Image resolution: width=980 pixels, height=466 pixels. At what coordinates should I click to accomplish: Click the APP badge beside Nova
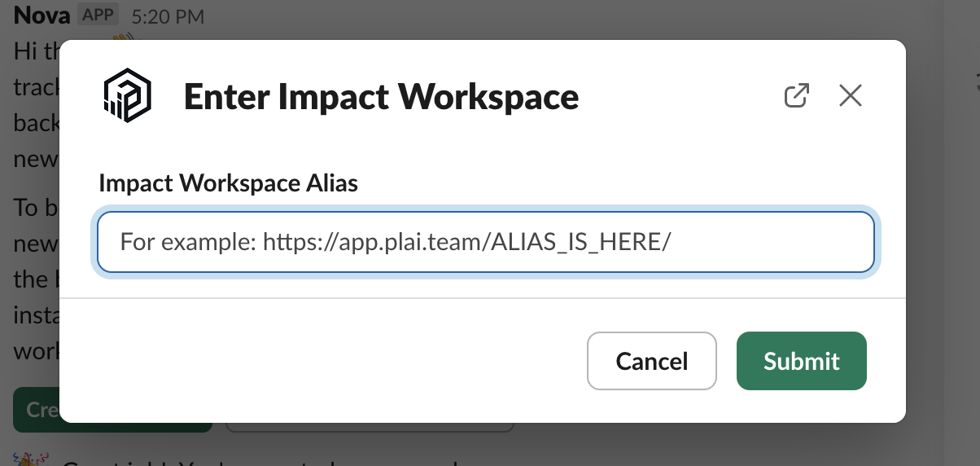click(99, 15)
